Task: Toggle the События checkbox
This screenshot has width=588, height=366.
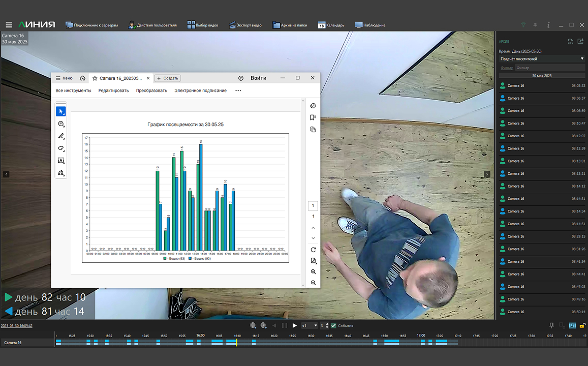Action: 333,325
